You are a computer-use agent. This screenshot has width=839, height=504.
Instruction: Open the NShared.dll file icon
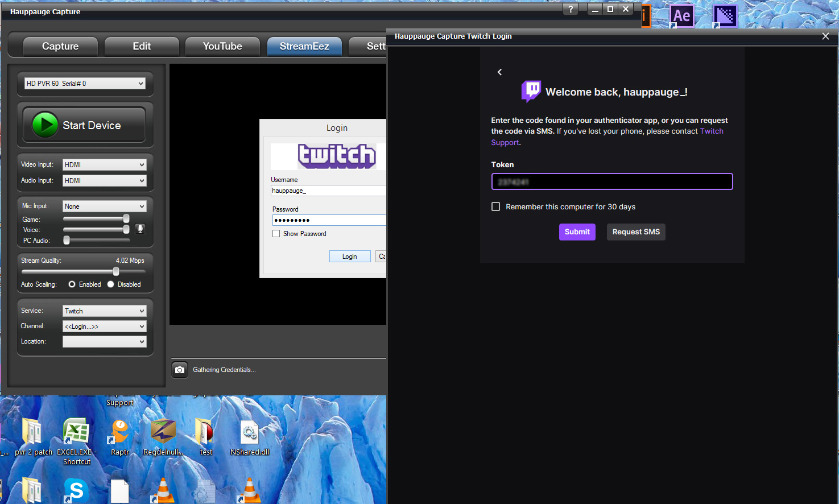click(x=249, y=433)
